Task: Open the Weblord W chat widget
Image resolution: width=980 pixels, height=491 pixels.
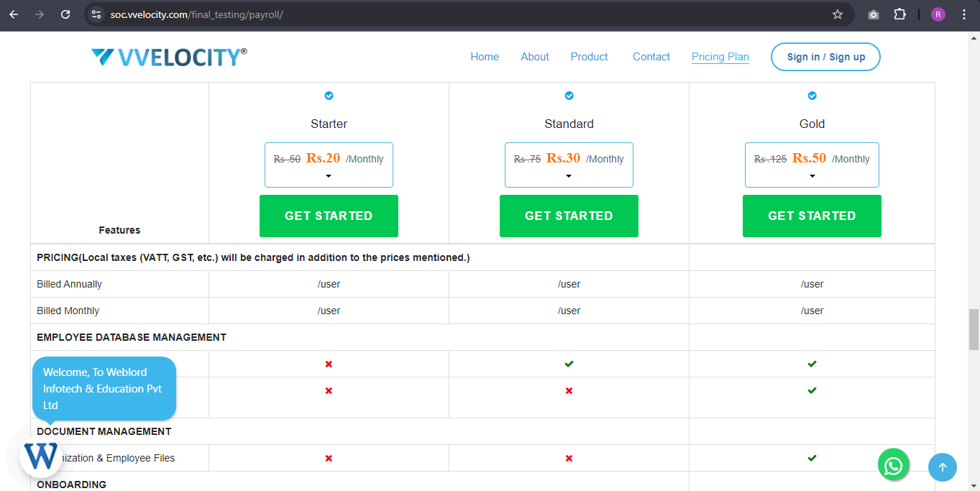Action: (x=40, y=457)
